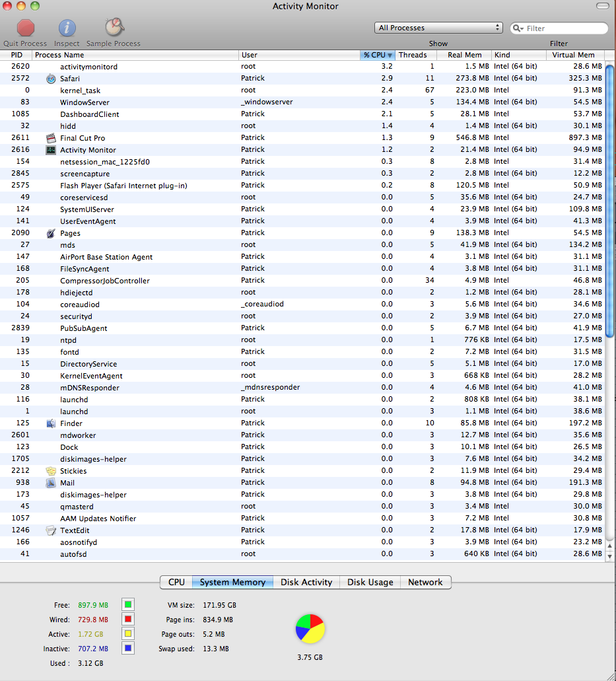Select the hidd process row
Viewport: 616px width, 681px height.
coord(302,126)
